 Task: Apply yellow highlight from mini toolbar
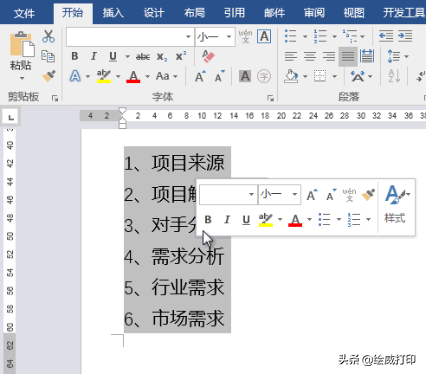coord(266,220)
